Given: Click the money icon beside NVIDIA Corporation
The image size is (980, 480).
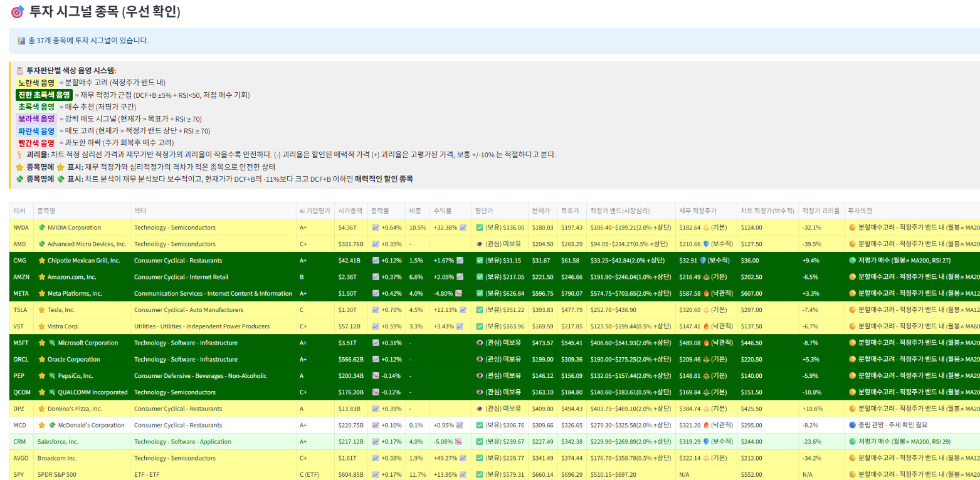Looking at the screenshot, I should (41, 227).
